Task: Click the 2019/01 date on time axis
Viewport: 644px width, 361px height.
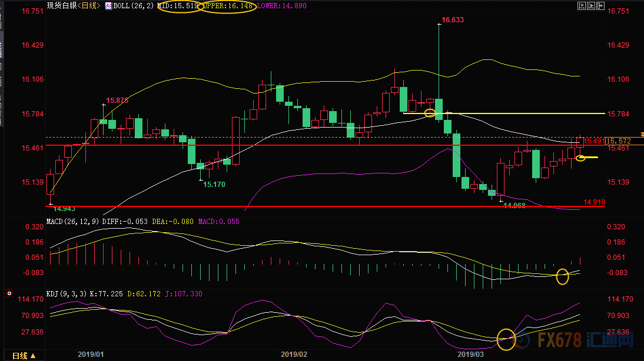Action: [x=91, y=355]
